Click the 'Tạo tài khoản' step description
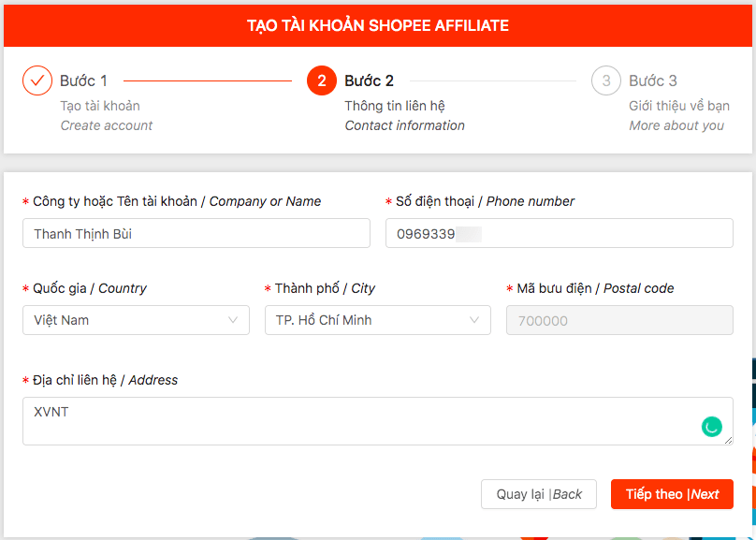 point(100,106)
